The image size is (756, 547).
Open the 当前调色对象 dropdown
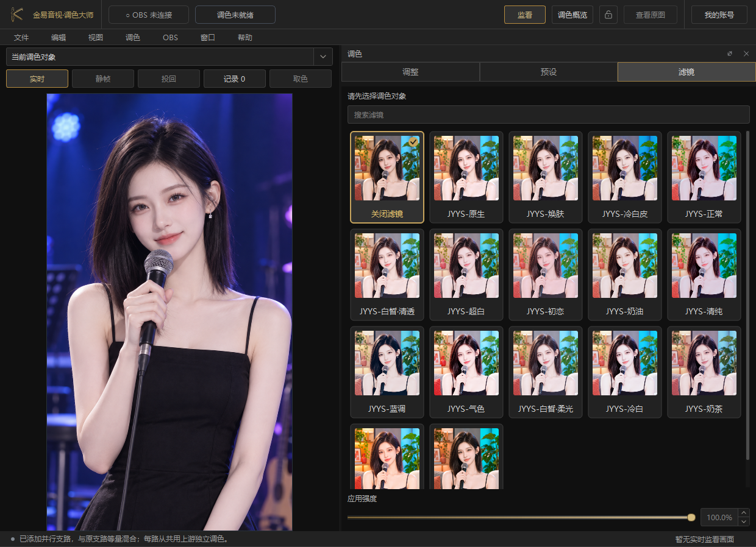tap(169, 57)
